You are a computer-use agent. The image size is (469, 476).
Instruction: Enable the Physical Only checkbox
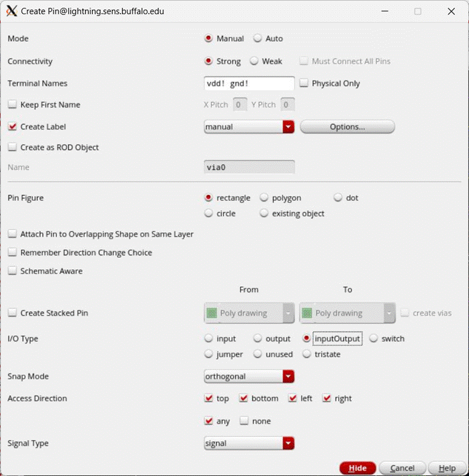click(x=304, y=84)
